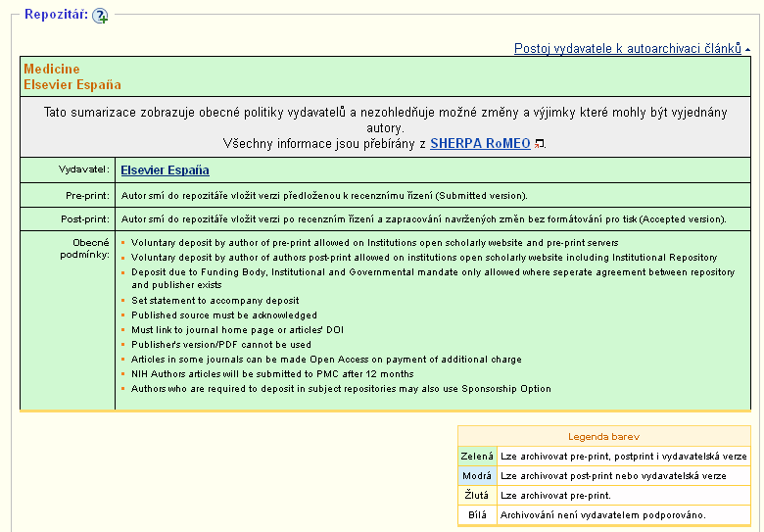Select 'Voluntary deposit by author of authors post-print' condition
764x532 pixels.
424,258
